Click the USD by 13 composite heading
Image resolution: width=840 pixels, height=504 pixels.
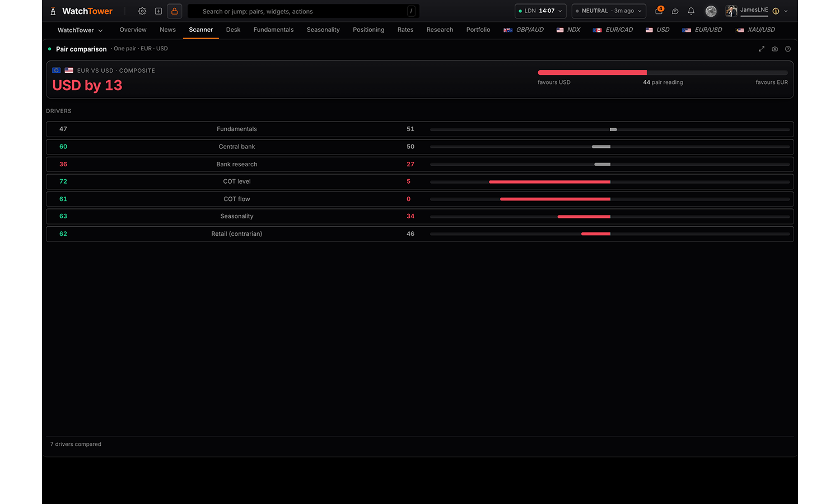(x=87, y=85)
